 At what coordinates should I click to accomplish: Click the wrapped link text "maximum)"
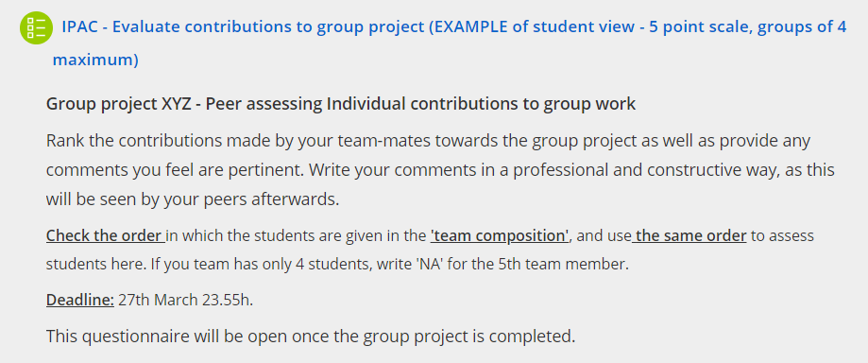tap(95, 60)
